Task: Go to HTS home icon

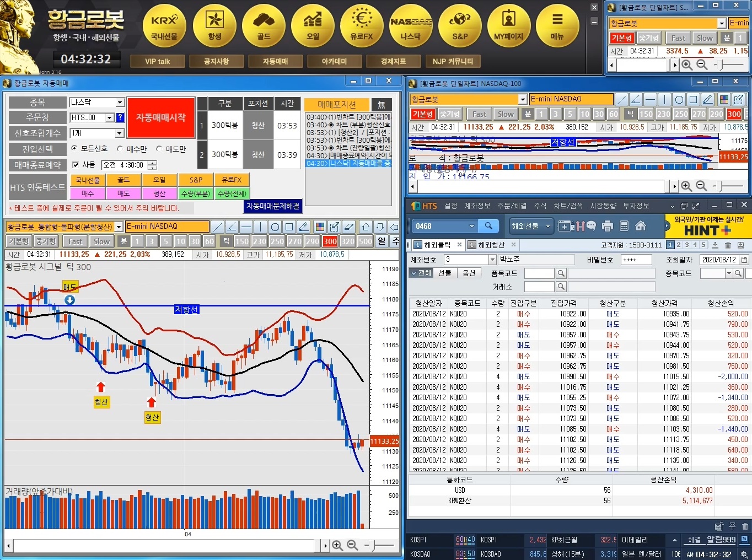Action: [641, 226]
